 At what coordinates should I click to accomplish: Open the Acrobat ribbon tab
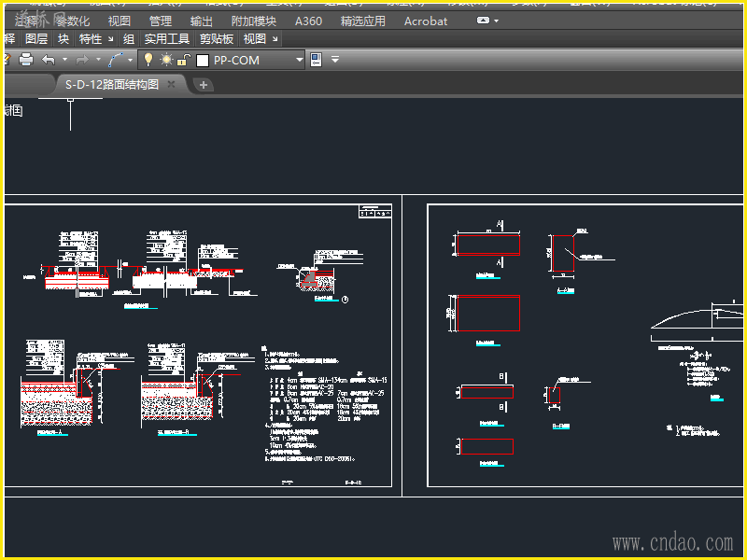coord(426,21)
